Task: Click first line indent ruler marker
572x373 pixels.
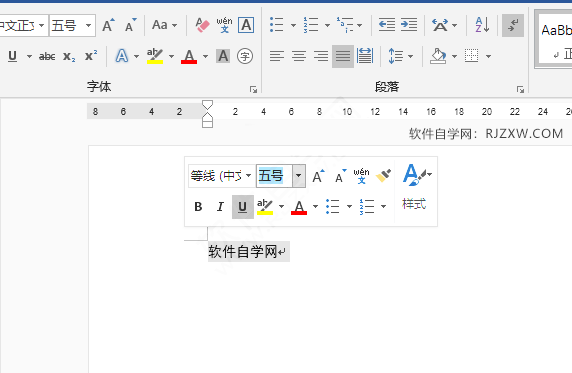Action: point(207,105)
